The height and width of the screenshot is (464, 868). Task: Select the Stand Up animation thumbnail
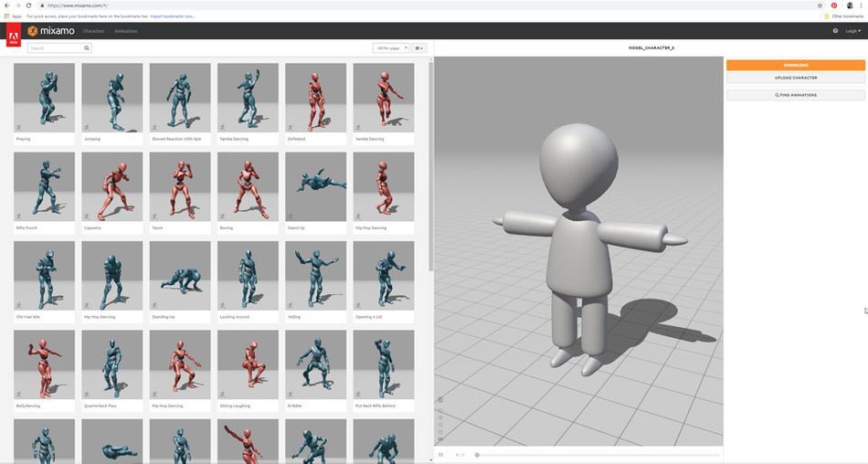pos(315,186)
